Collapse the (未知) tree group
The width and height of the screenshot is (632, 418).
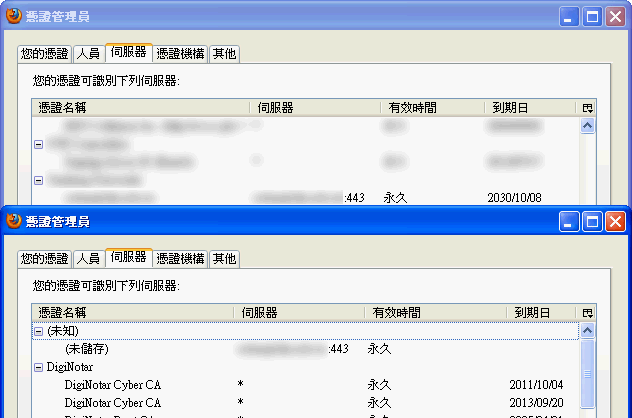point(38,331)
